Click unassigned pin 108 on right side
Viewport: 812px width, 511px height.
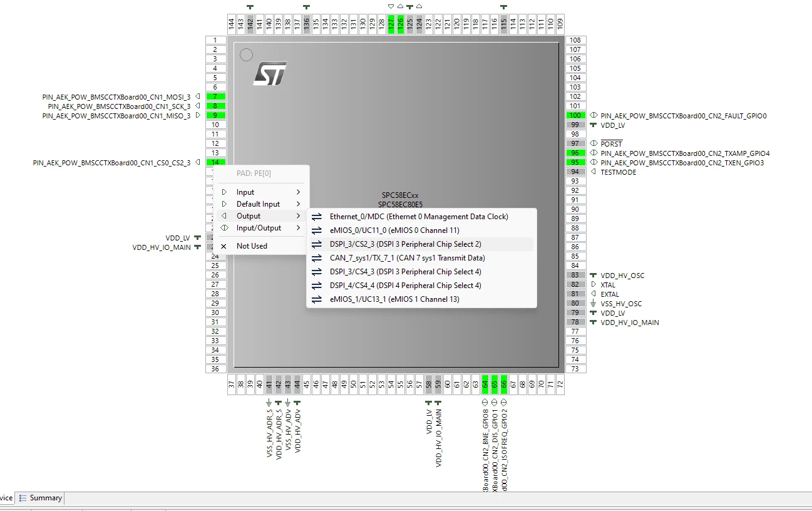(575, 40)
